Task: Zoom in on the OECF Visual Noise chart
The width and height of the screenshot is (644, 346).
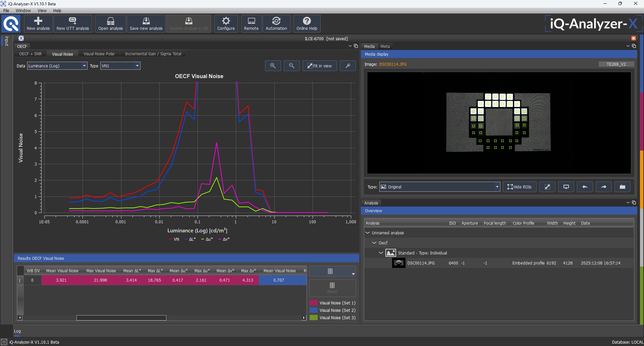Action: click(x=273, y=66)
